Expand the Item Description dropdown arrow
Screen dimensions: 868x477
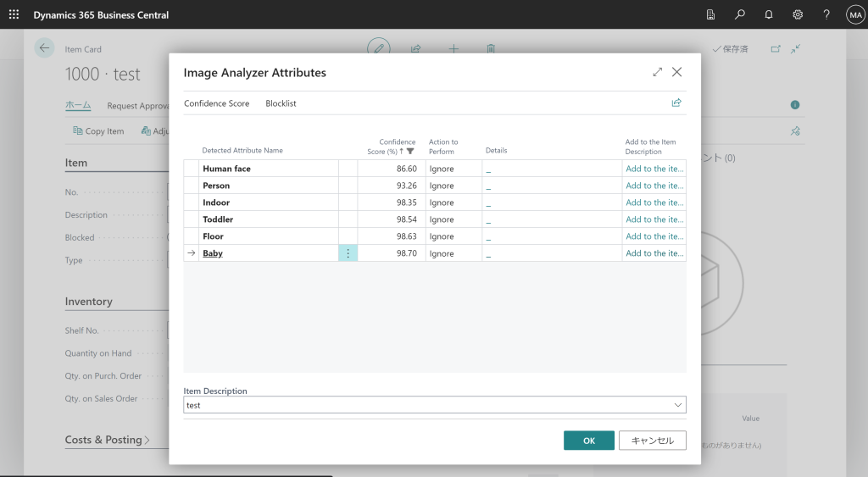[x=677, y=405]
